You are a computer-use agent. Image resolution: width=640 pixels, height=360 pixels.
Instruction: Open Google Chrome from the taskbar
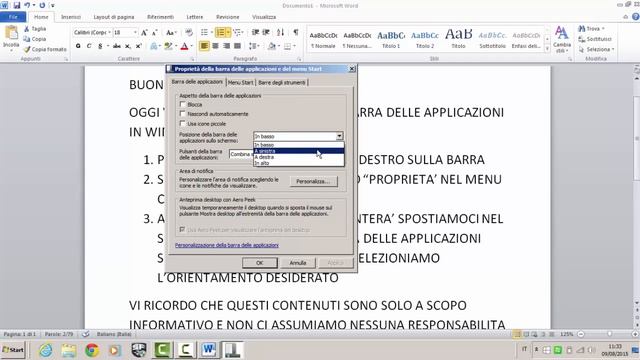[x=92, y=350]
